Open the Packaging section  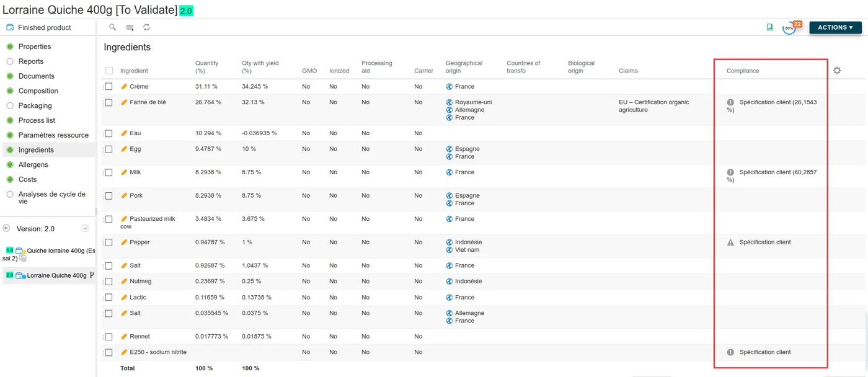click(x=35, y=106)
